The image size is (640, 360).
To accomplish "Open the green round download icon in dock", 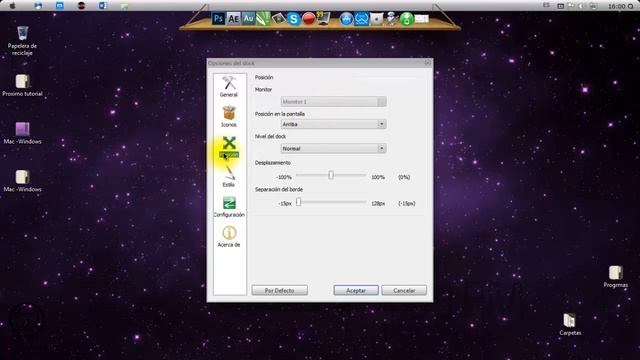I will [x=406, y=19].
